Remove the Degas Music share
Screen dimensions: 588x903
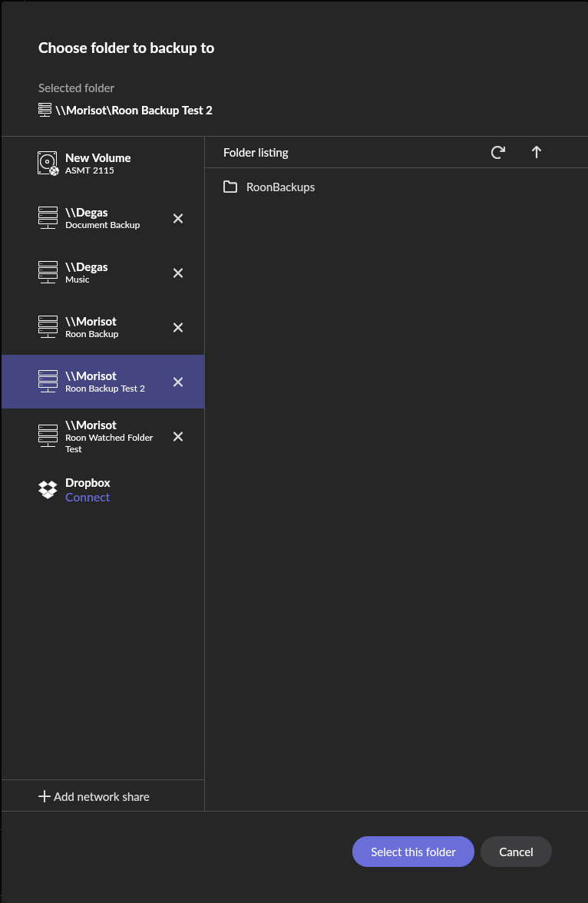[x=178, y=273]
